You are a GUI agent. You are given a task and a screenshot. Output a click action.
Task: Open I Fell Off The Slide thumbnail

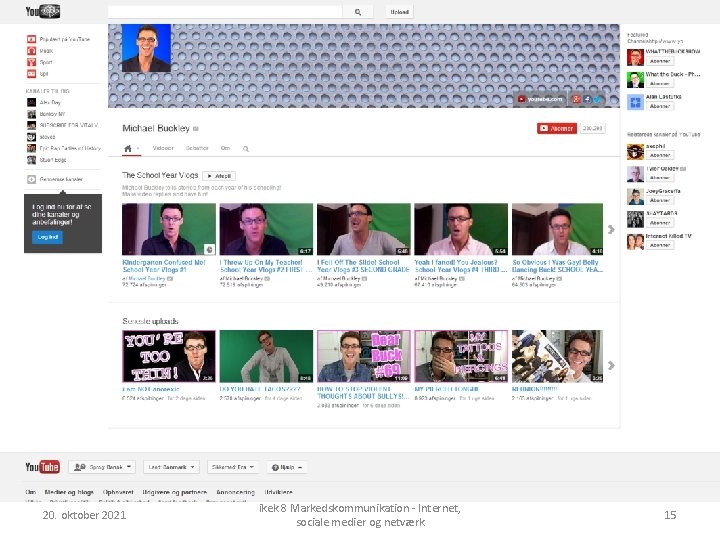point(364,229)
